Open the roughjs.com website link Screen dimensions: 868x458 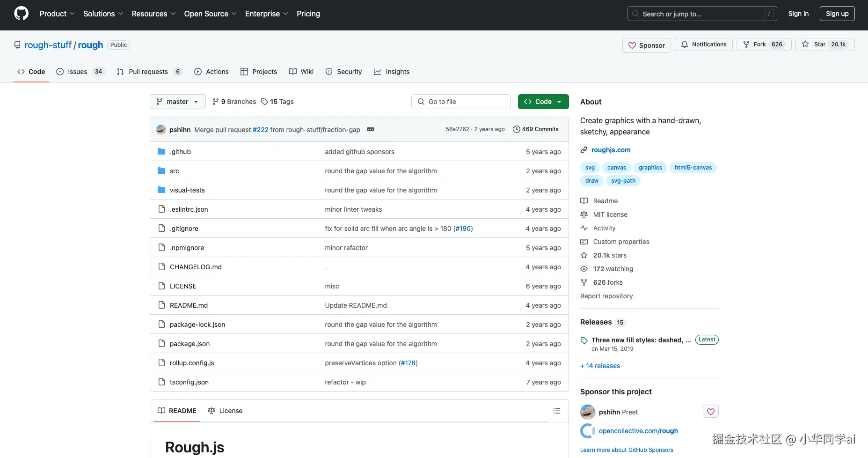pos(611,150)
